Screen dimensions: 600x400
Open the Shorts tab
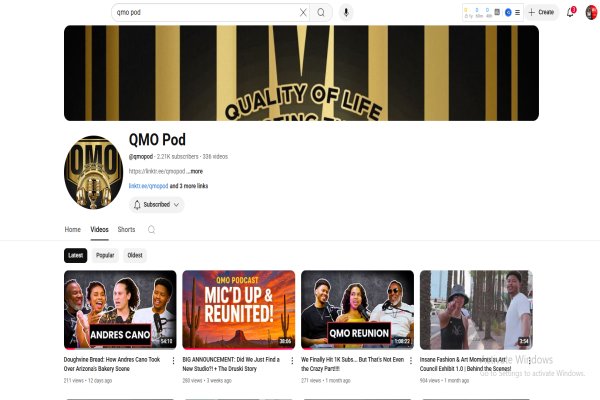coord(126,230)
